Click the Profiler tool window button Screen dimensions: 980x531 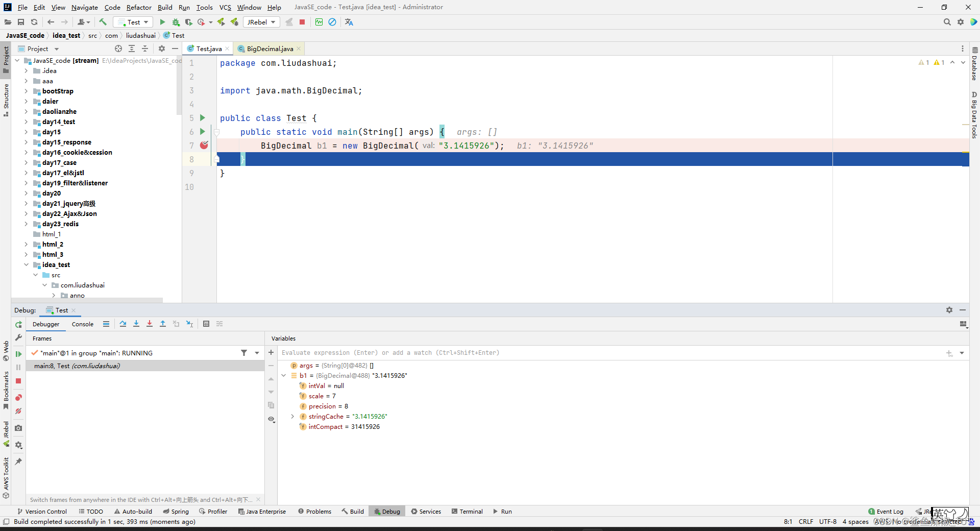[x=213, y=511]
